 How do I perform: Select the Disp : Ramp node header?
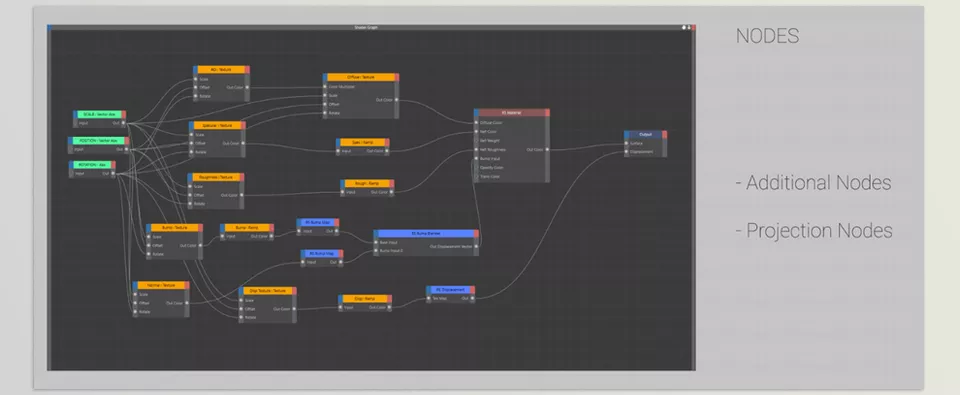pos(365,299)
